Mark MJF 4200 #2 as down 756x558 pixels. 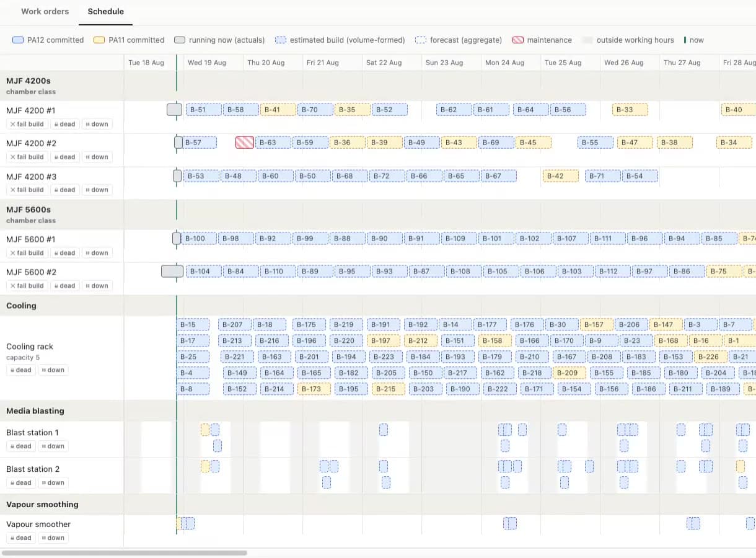pos(97,157)
